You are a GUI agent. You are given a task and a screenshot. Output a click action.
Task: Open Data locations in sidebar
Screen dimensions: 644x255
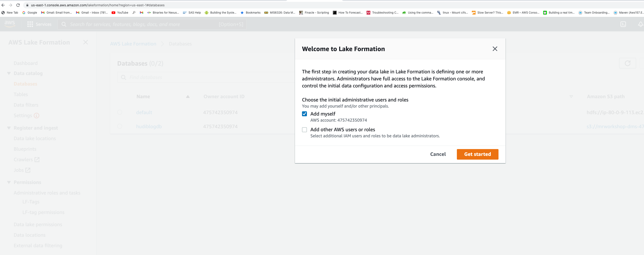pyautogui.click(x=29, y=235)
